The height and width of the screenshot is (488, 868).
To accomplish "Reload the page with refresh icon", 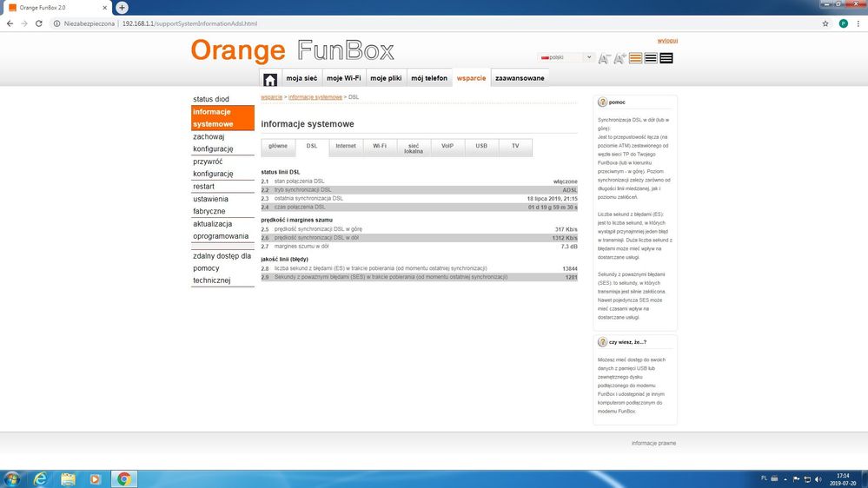I will pyautogui.click(x=39, y=23).
